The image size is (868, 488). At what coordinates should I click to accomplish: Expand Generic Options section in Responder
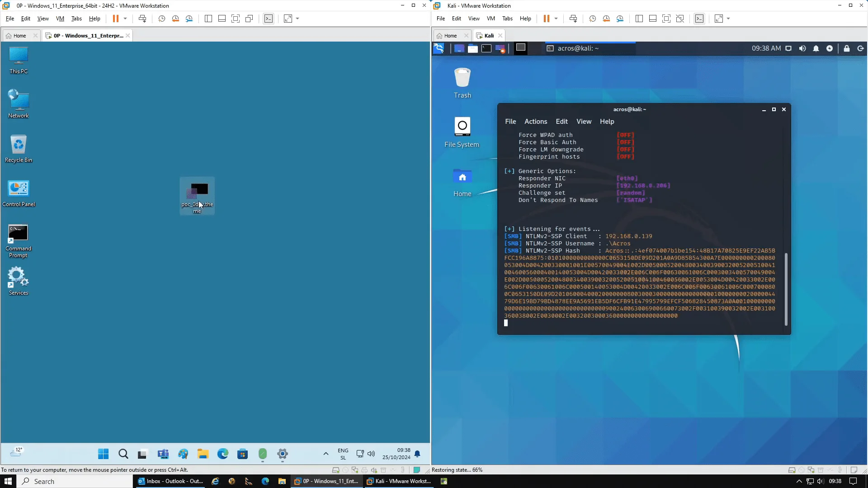(x=509, y=171)
